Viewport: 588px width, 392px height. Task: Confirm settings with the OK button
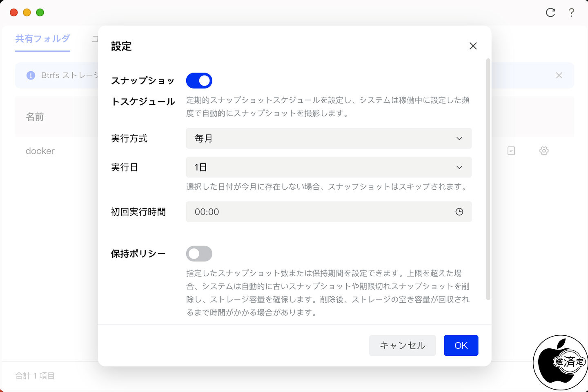click(x=461, y=345)
